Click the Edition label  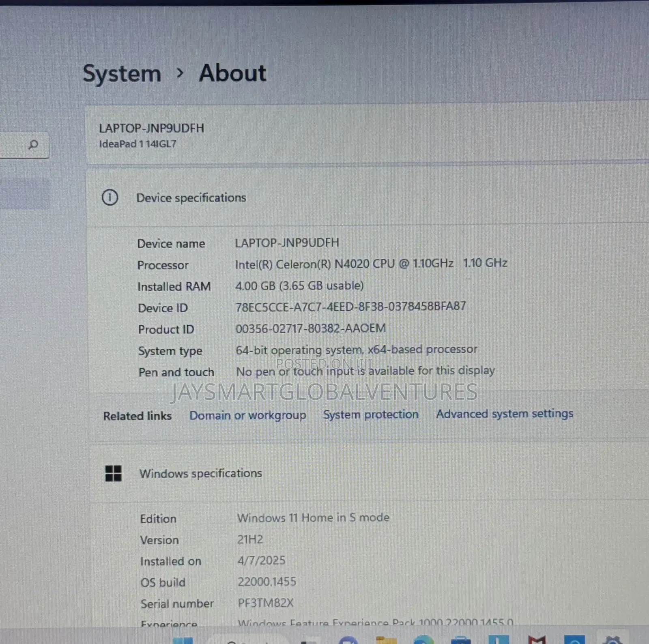pyautogui.click(x=158, y=519)
